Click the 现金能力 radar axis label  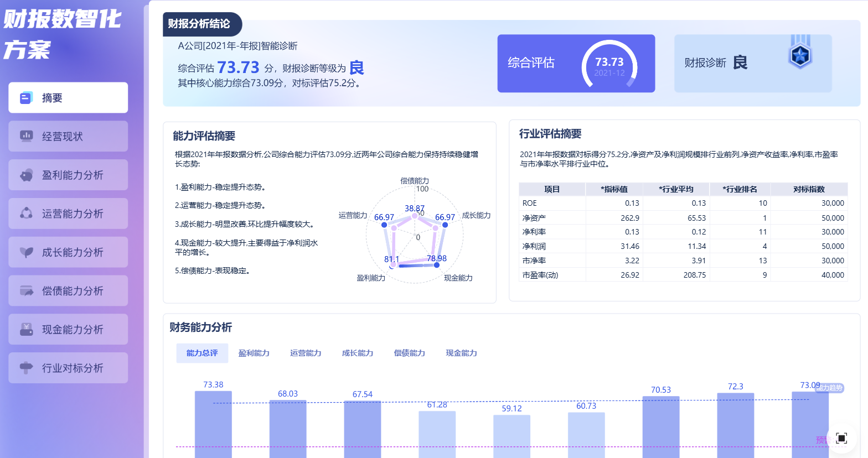point(458,278)
